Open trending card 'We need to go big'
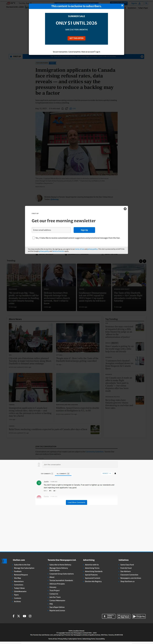This screenshot has height=644, width=153. (24, 287)
